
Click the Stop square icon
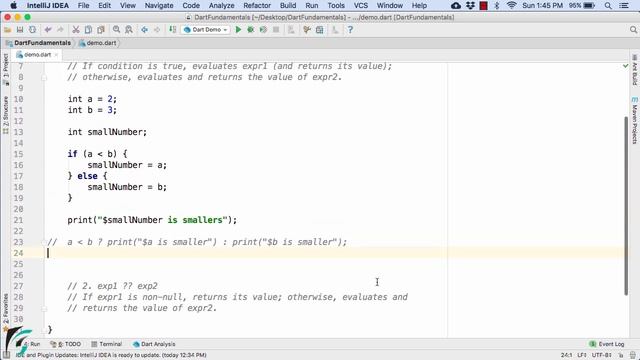coord(276,30)
